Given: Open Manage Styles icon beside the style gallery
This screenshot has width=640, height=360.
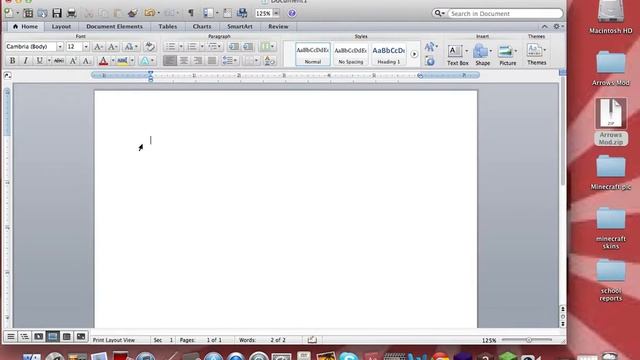Looking at the screenshot, I should coord(430,61).
